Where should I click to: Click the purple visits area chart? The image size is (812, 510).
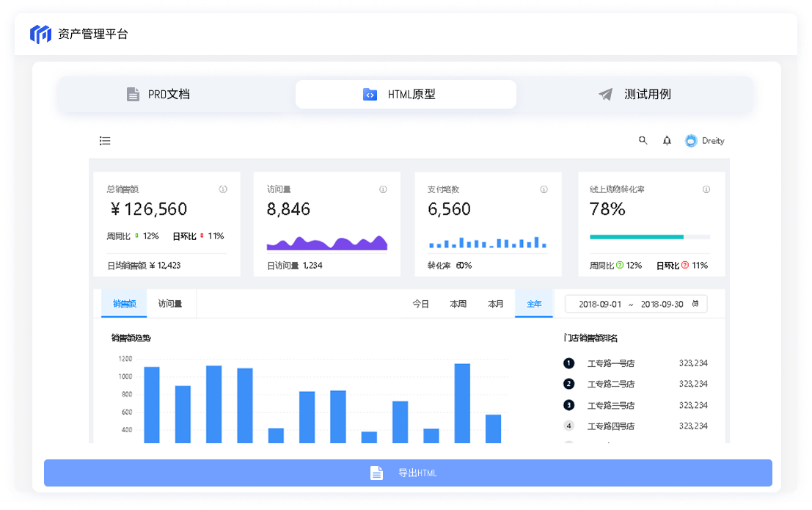click(326, 243)
